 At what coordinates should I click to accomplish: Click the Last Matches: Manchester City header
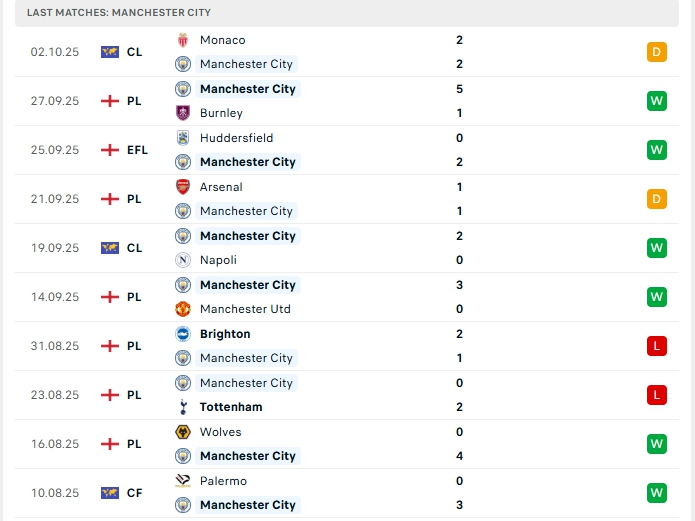click(119, 13)
